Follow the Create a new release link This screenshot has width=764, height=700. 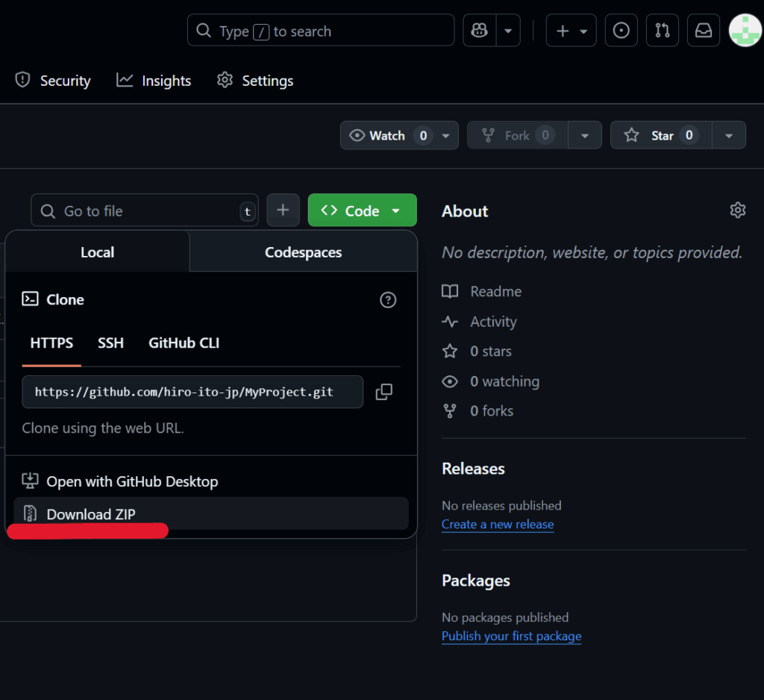tap(497, 524)
